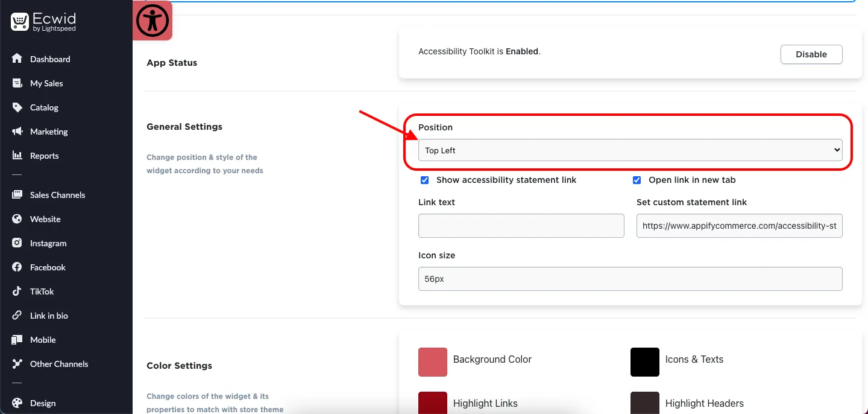Screen dimensions: 868x414
Task: Click the Catalog tag icon
Action: pos(17,107)
